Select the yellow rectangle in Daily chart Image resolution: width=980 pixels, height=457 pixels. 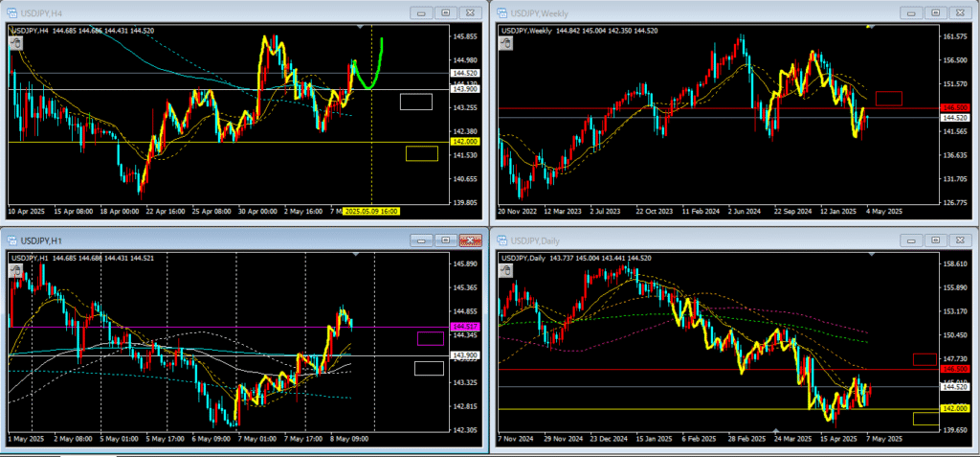925,419
